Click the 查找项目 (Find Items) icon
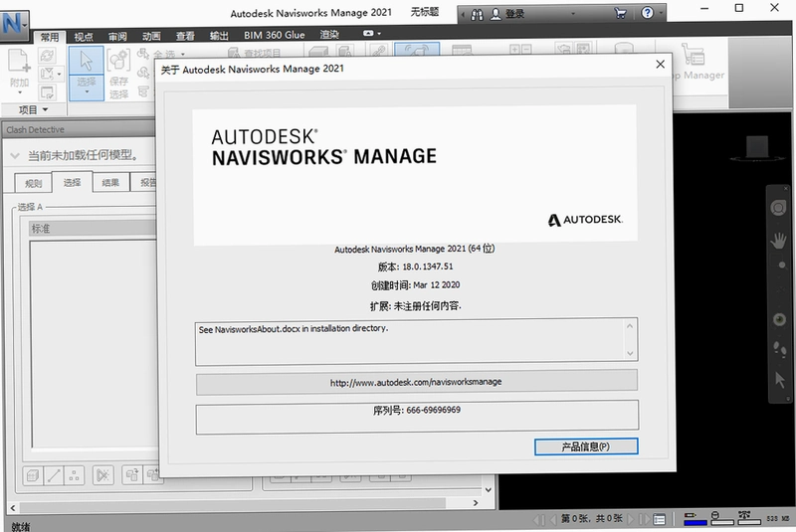The height and width of the screenshot is (532, 796). pos(234,53)
